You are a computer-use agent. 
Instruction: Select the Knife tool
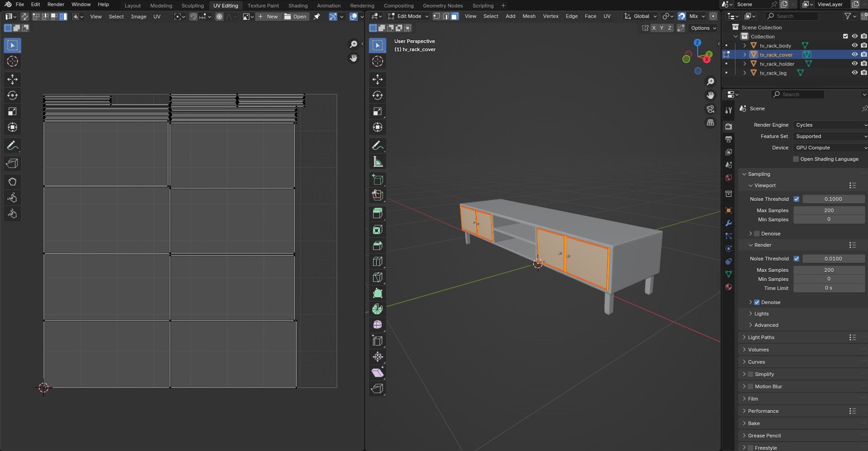point(377,277)
